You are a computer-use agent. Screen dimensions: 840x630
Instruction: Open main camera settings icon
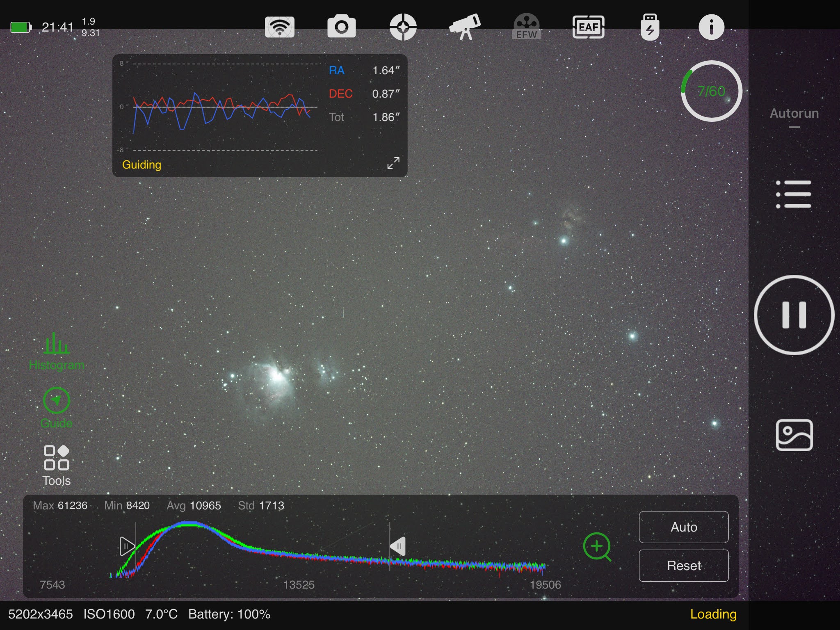point(341,27)
